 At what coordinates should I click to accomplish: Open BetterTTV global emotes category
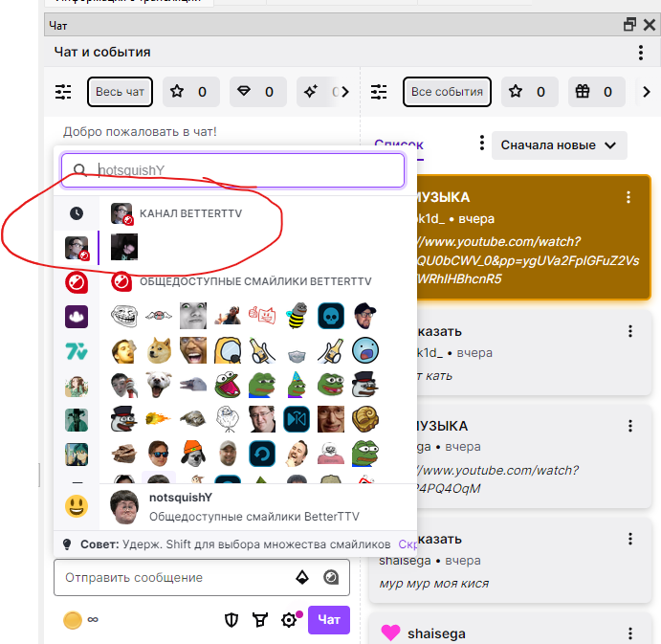pyautogui.click(x=77, y=282)
